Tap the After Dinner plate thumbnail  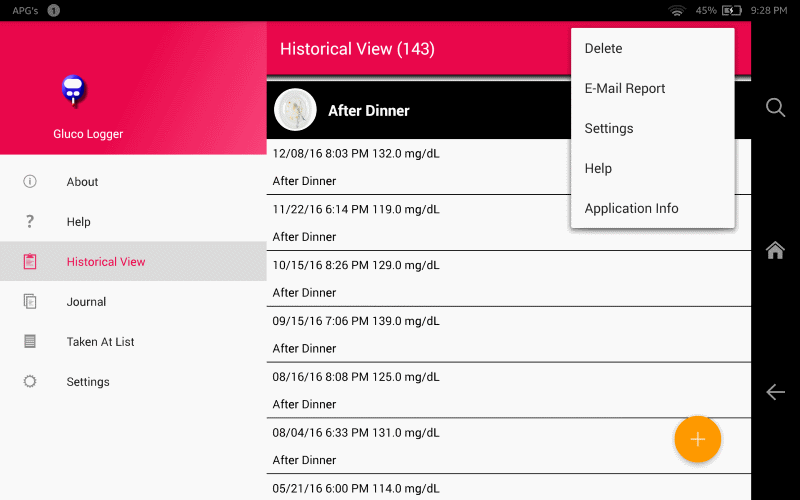click(x=295, y=110)
